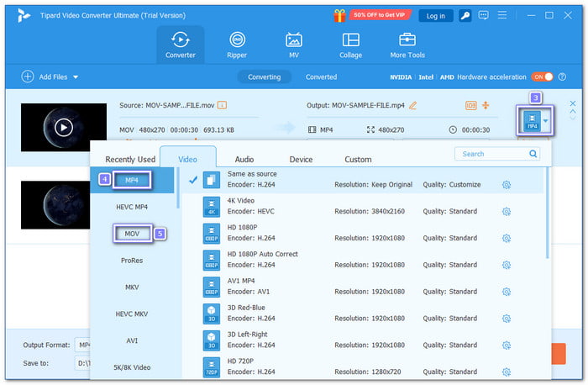588x385 pixels.
Task: Select 5K/8K Video format
Action: tap(132, 367)
